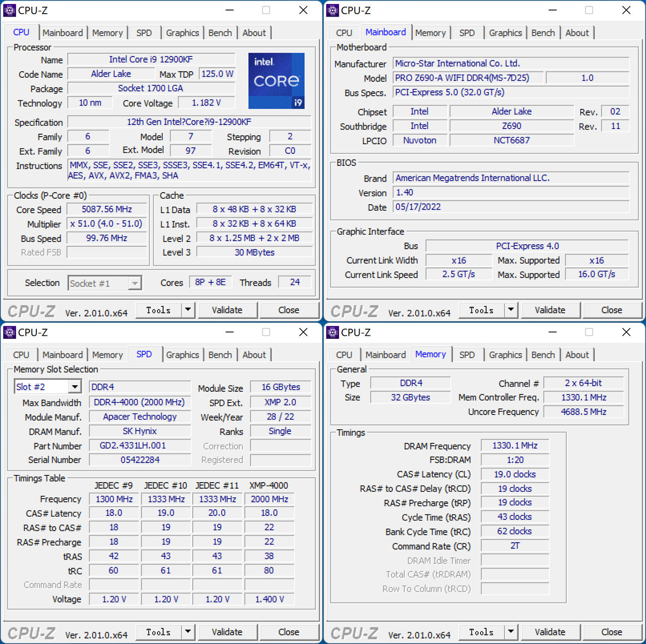Click the CPU-Z application icon in the CPU window titlebar
This screenshot has height=644, width=646.
[10, 10]
